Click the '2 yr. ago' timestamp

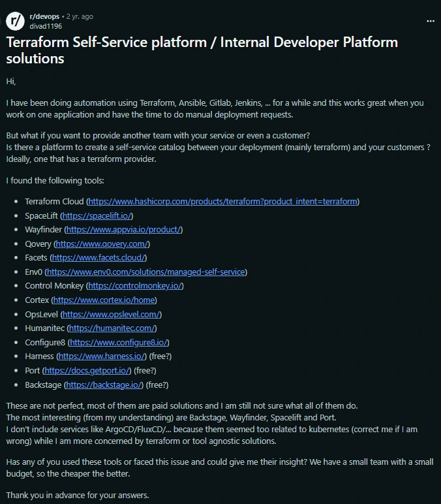pos(80,16)
